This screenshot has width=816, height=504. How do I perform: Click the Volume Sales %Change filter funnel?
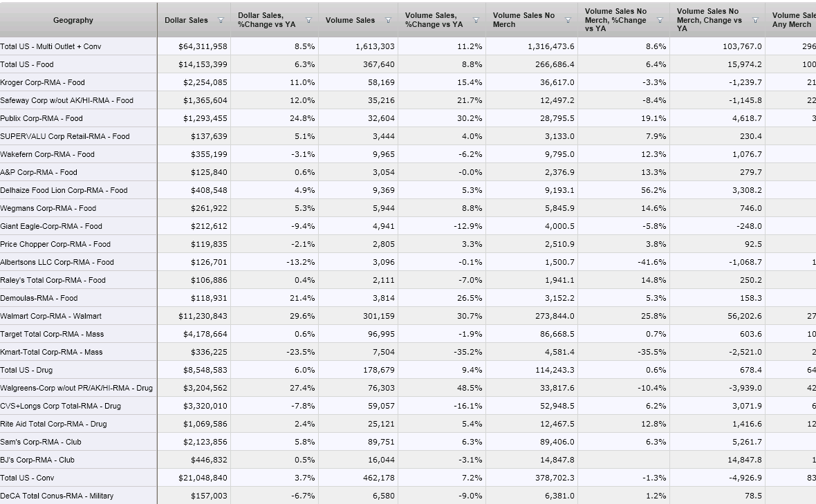(x=476, y=21)
